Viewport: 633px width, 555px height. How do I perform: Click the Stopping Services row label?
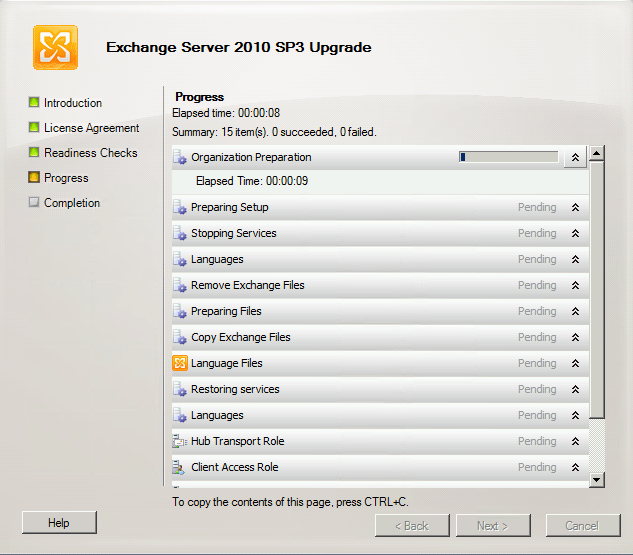click(234, 233)
